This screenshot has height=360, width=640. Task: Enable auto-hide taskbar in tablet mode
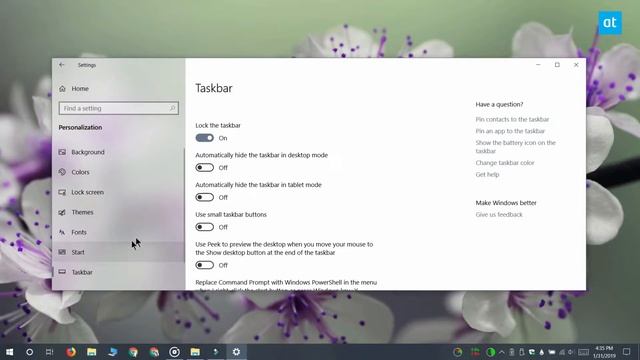[204, 197]
